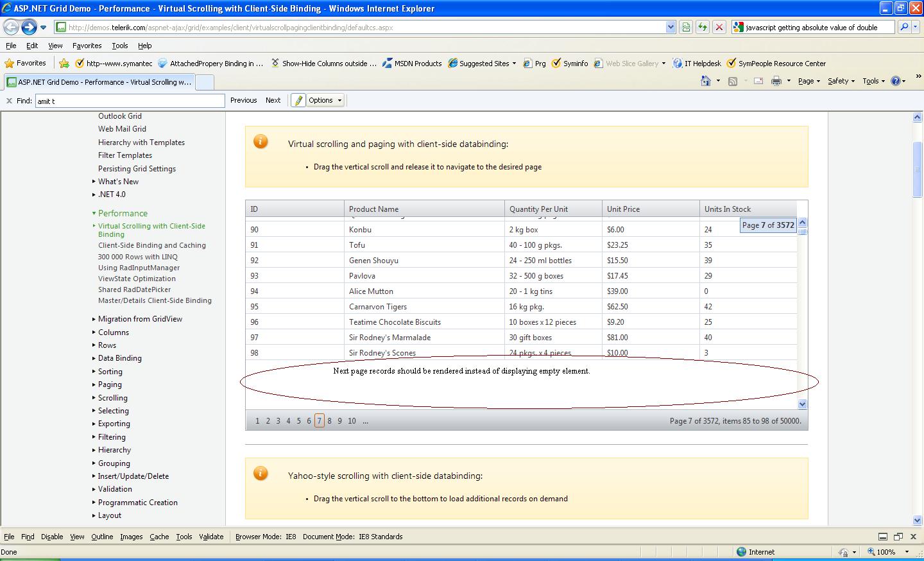Stop loading with the red X icon
Image resolution: width=924 pixels, height=561 pixels.
(x=719, y=27)
